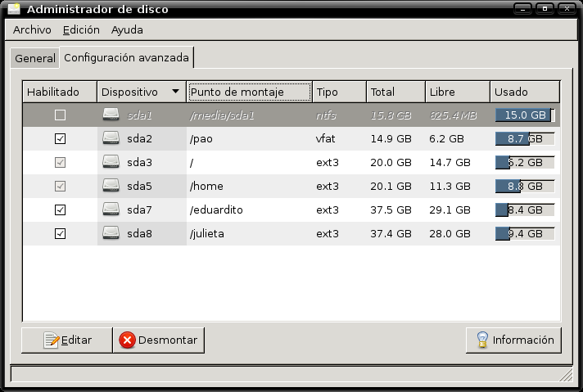Click the sda1 disk drive icon

point(111,115)
